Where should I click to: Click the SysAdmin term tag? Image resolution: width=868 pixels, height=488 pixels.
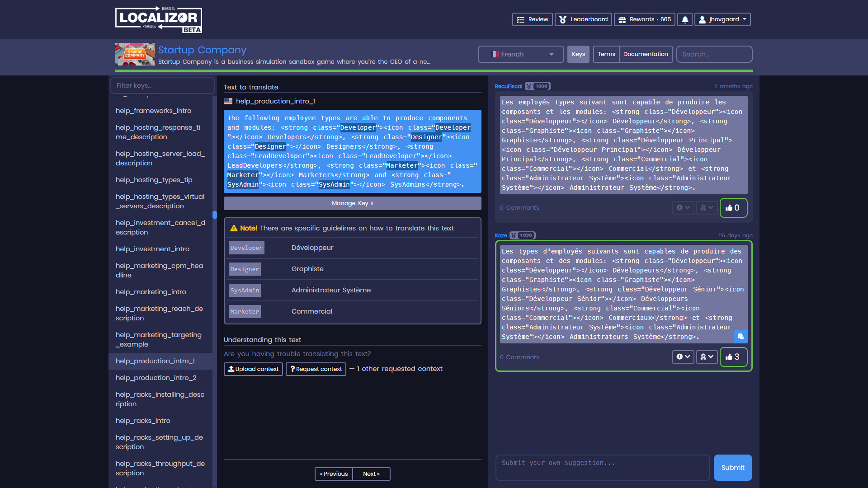tap(245, 291)
